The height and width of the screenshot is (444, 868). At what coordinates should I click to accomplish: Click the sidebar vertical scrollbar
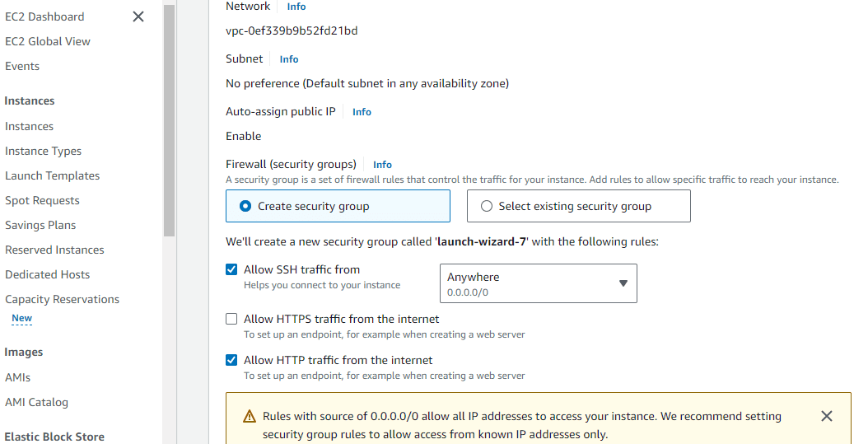[x=169, y=124]
